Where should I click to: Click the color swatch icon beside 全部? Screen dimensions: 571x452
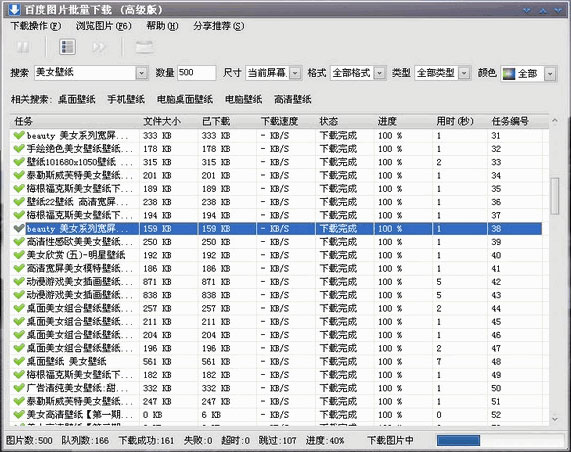[x=508, y=74]
